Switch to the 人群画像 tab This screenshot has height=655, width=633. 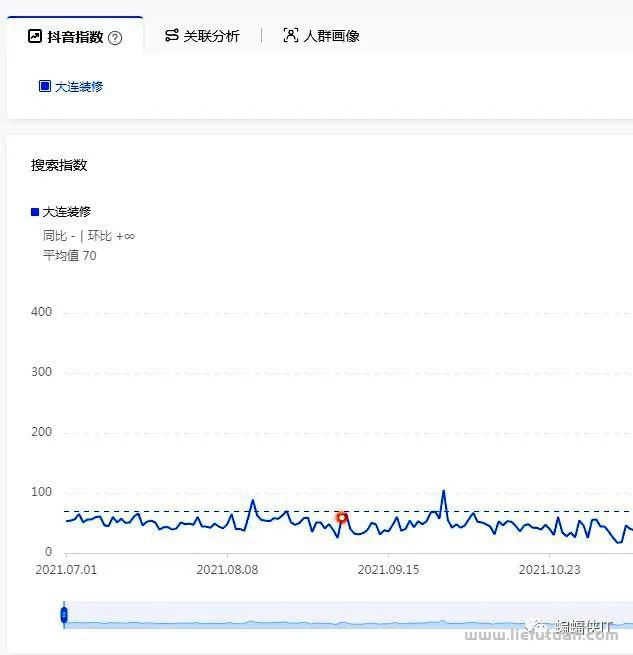tap(321, 36)
